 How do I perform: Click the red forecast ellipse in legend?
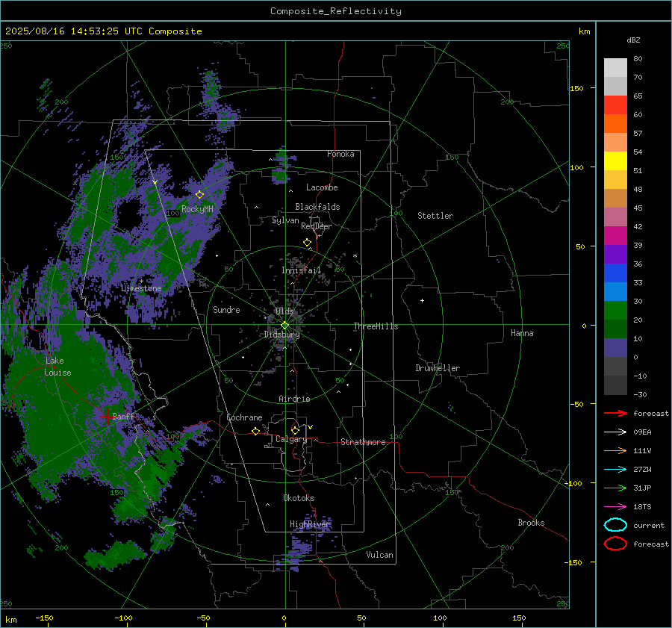pyautogui.click(x=615, y=544)
